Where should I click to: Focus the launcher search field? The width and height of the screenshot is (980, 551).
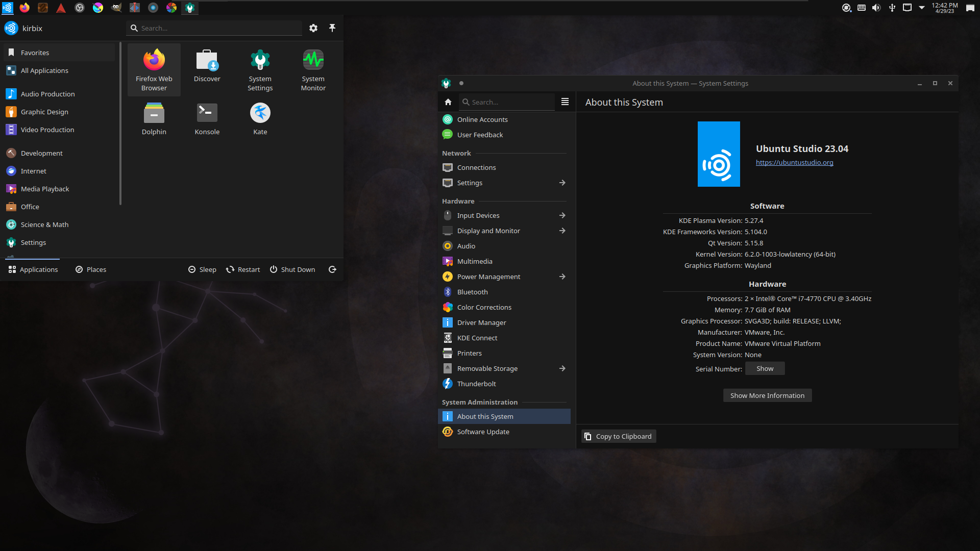(x=214, y=28)
